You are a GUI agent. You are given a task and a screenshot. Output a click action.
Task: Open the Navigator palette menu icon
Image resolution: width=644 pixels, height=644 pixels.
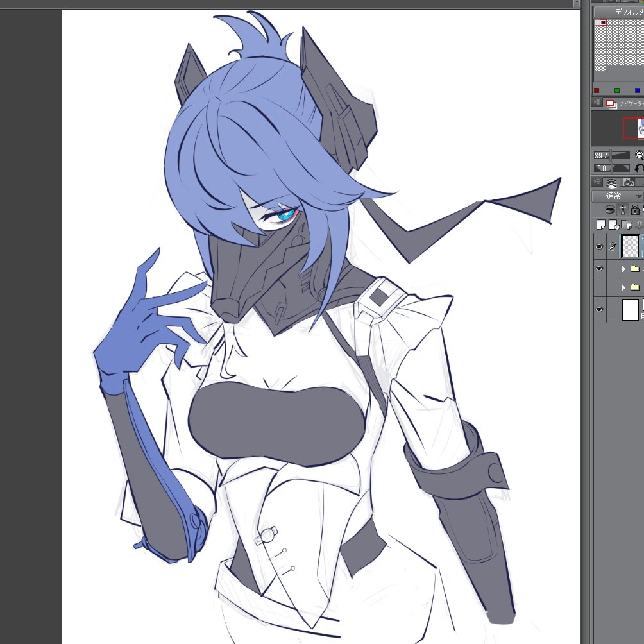coord(597,102)
